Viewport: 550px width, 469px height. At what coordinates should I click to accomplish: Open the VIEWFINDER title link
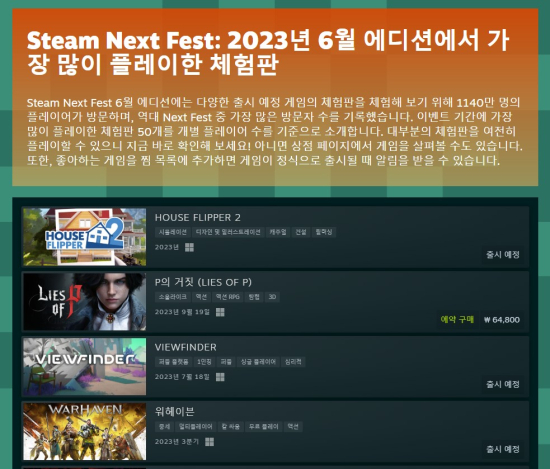click(186, 347)
